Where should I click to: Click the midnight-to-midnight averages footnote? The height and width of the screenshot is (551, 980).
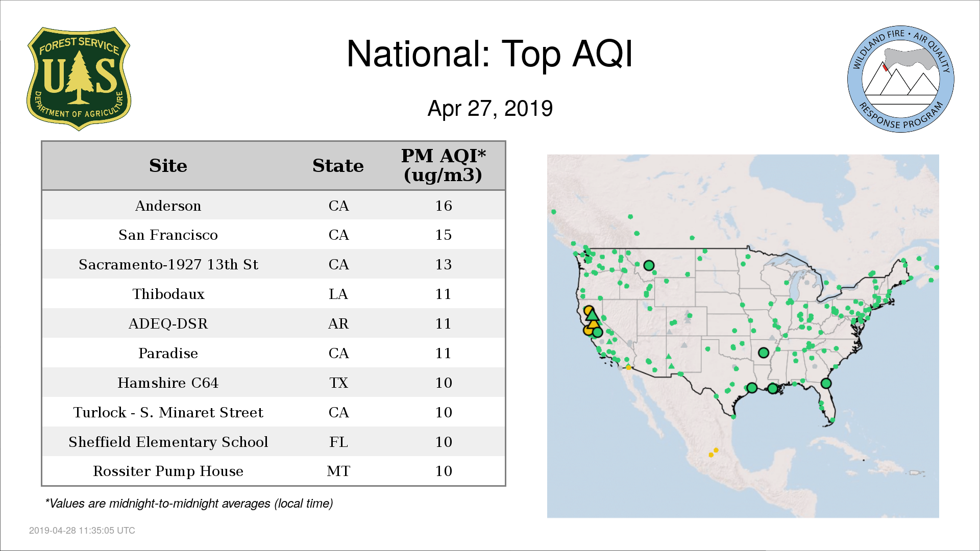coord(189,504)
